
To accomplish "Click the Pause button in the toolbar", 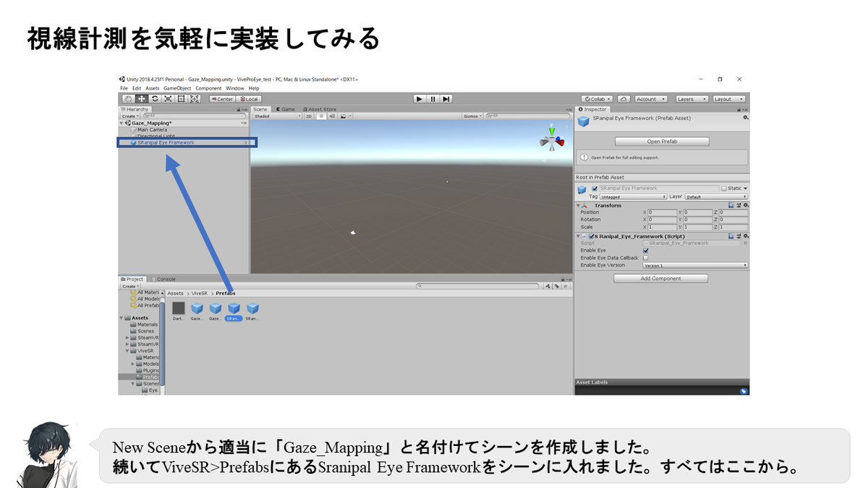I will tap(433, 99).
